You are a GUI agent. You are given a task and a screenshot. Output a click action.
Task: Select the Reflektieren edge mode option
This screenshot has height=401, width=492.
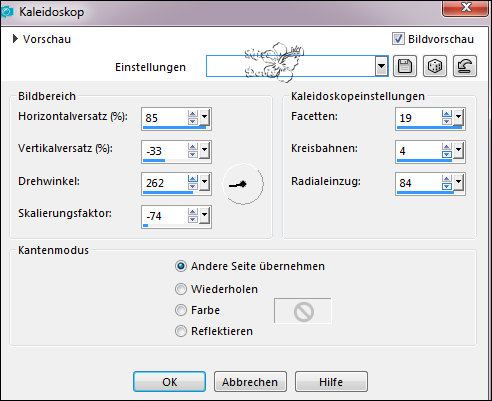tap(181, 331)
